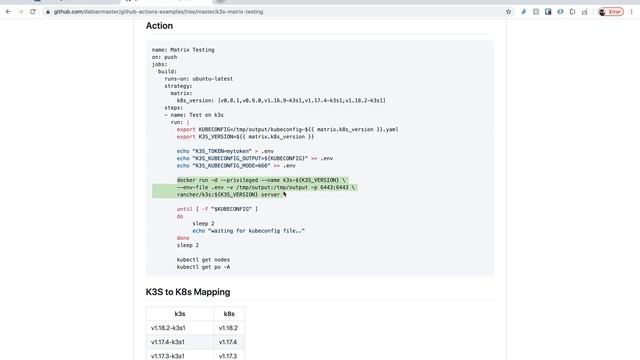The height and width of the screenshot is (360, 640).
Task: Click the 'done' keyword line
Action: 183,238
